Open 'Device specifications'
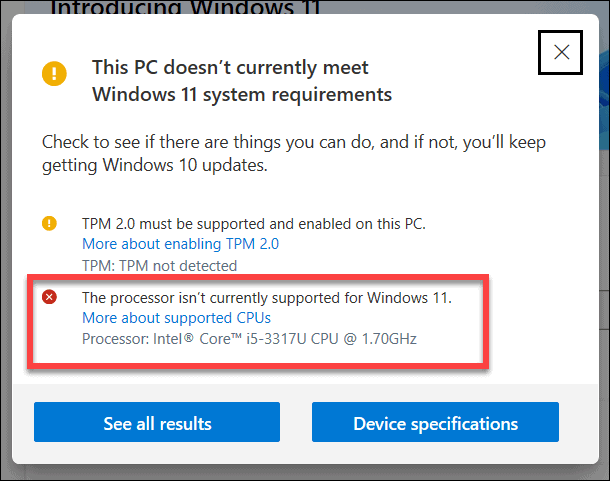This screenshot has height=481, width=610. click(x=435, y=422)
